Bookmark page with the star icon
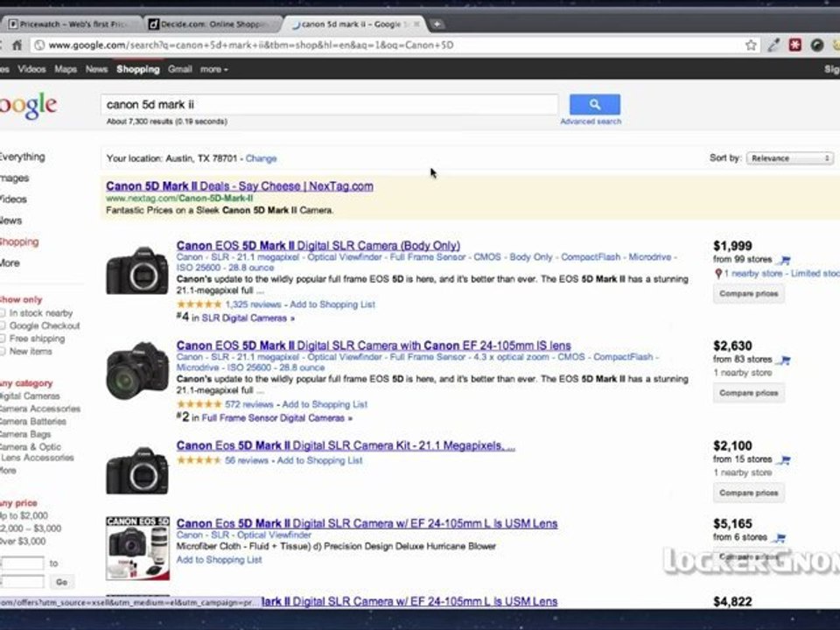Viewport: 840px width, 630px height. (751, 45)
